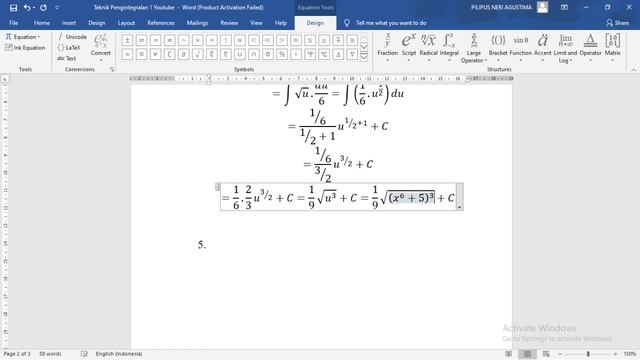
Task: Click zoom in plus button
Action: (x=616, y=354)
